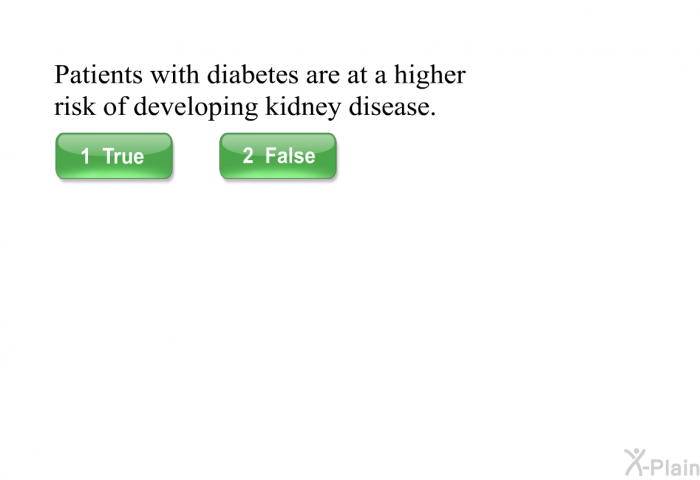
Task: Click the human figure icon in X-Plain logo
Action: click(635, 462)
